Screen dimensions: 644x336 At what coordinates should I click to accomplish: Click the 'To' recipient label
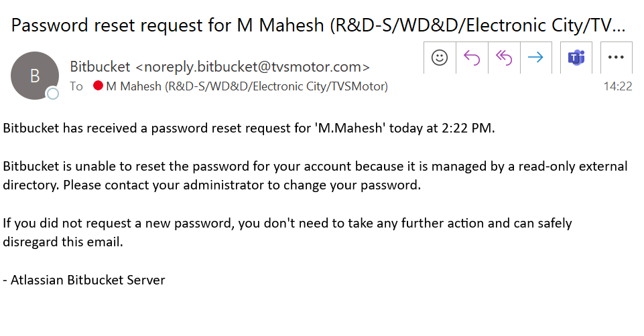point(76,86)
